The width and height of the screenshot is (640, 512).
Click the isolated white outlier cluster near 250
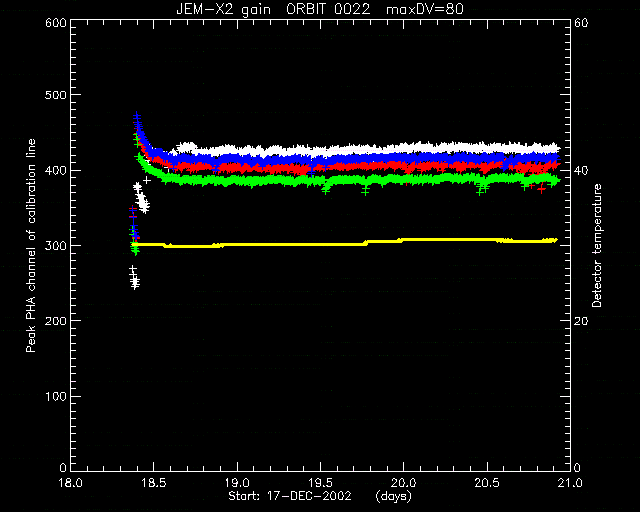[134, 278]
